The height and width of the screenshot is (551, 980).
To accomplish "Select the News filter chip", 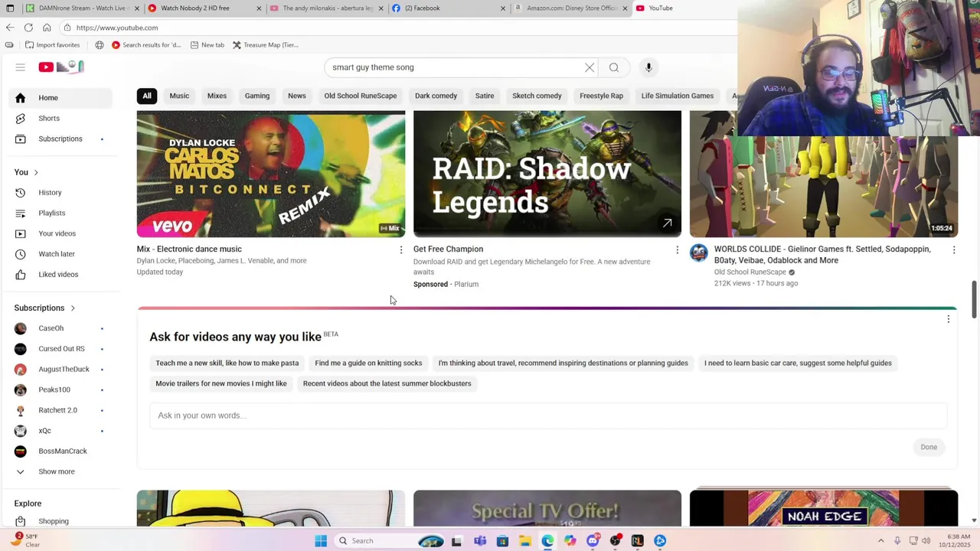I will pos(297,96).
